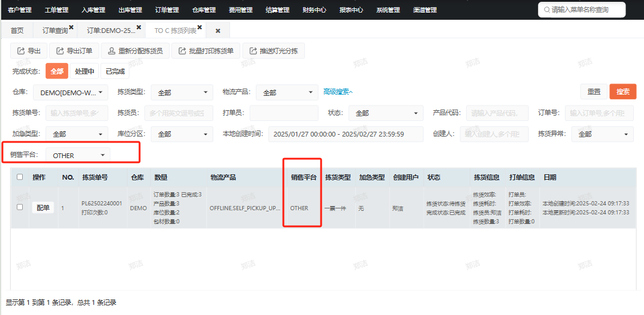The height and width of the screenshot is (315, 644).
Task: Click the 销售平台 column header
Action: click(304, 177)
